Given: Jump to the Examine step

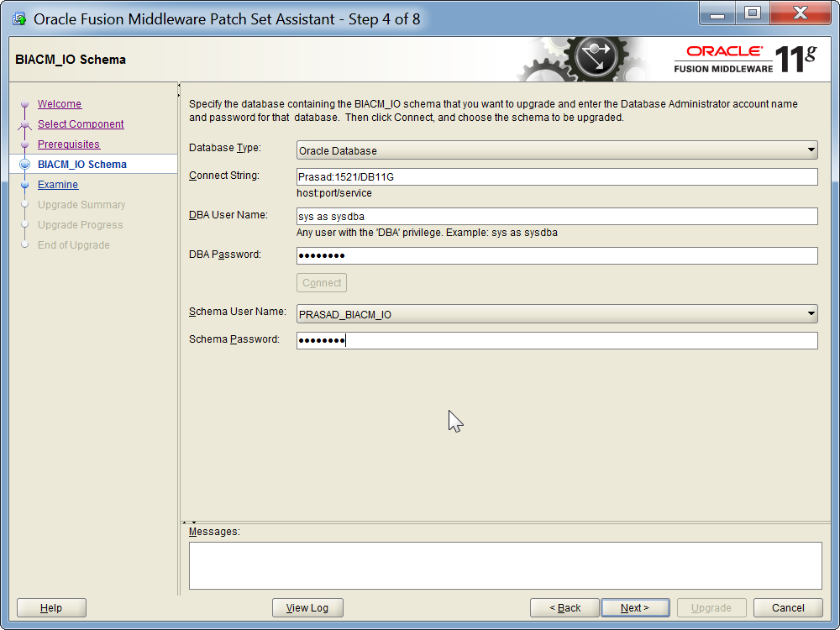Looking at the screenshot, I should point(58,185).
